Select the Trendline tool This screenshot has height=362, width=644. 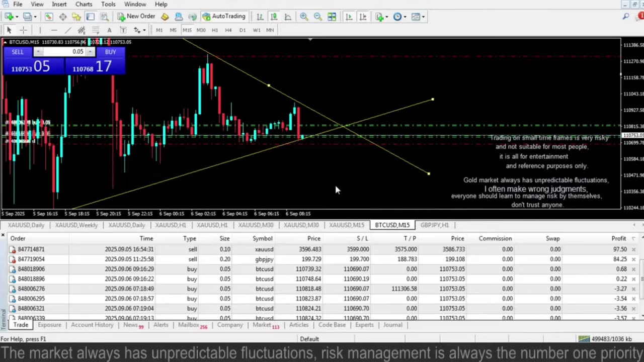tap(67, 30)
